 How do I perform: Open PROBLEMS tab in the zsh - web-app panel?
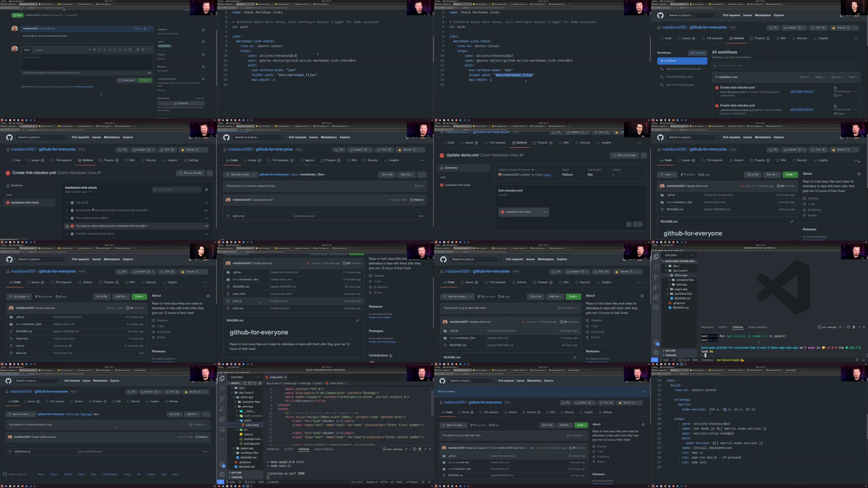click(707, 327)
